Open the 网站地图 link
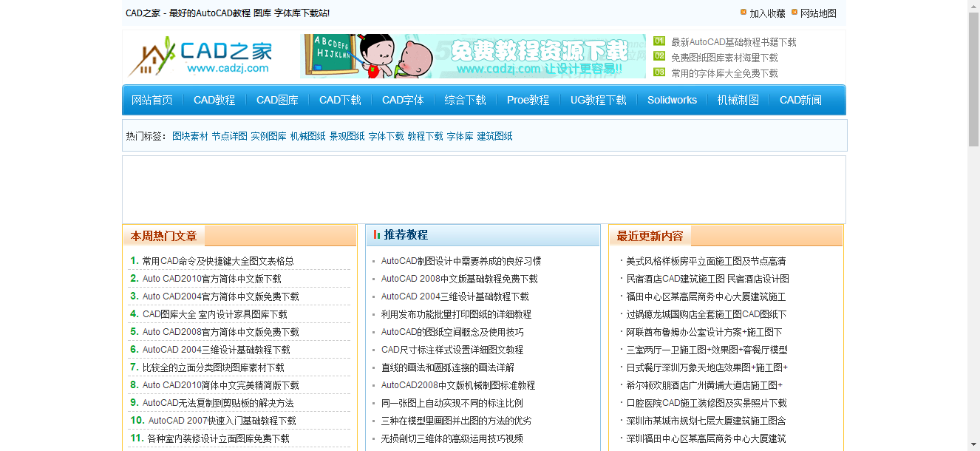The image size is (980, 451). coord(818,13)
